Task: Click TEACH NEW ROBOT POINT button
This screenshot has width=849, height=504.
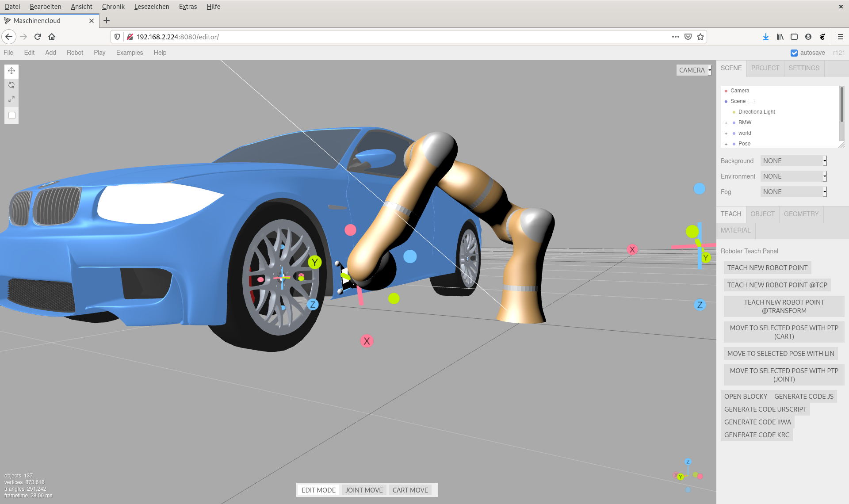Action: click(767, 268)
